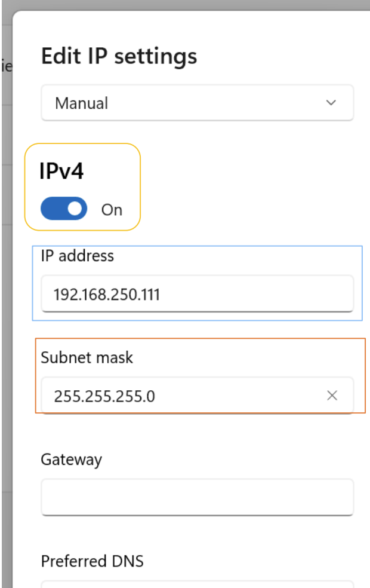Viewport: 370px width, 588px height.
Task: Select the word Manual in the dropdown
Action: pyautogui.click(x=82, y=103)
